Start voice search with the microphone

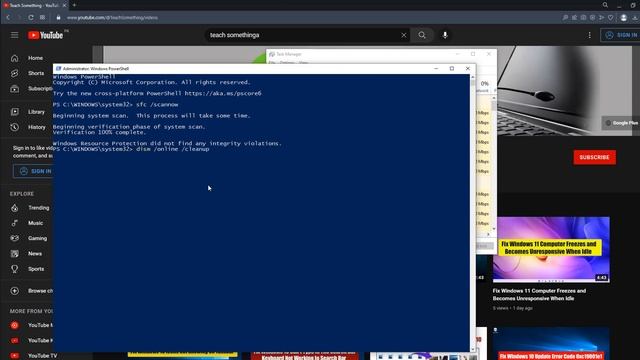(x=445, y=35)
